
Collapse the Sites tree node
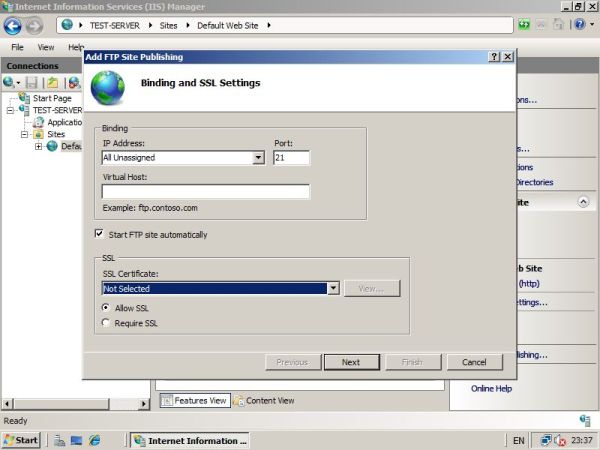(24, 134)
